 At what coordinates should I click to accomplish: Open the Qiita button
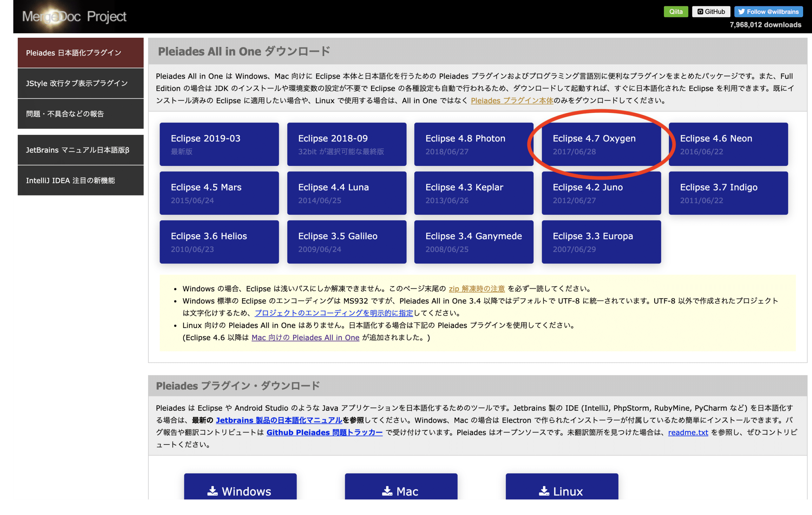tap(675, 12)
